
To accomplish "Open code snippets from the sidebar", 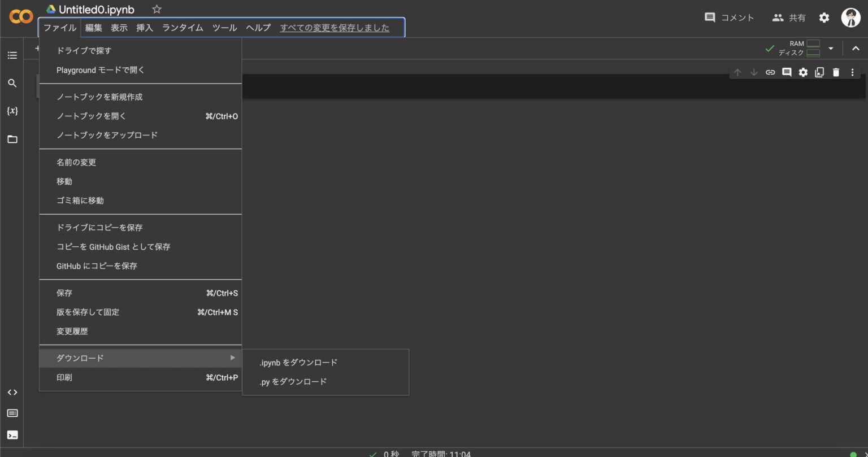I will point(12,392).
